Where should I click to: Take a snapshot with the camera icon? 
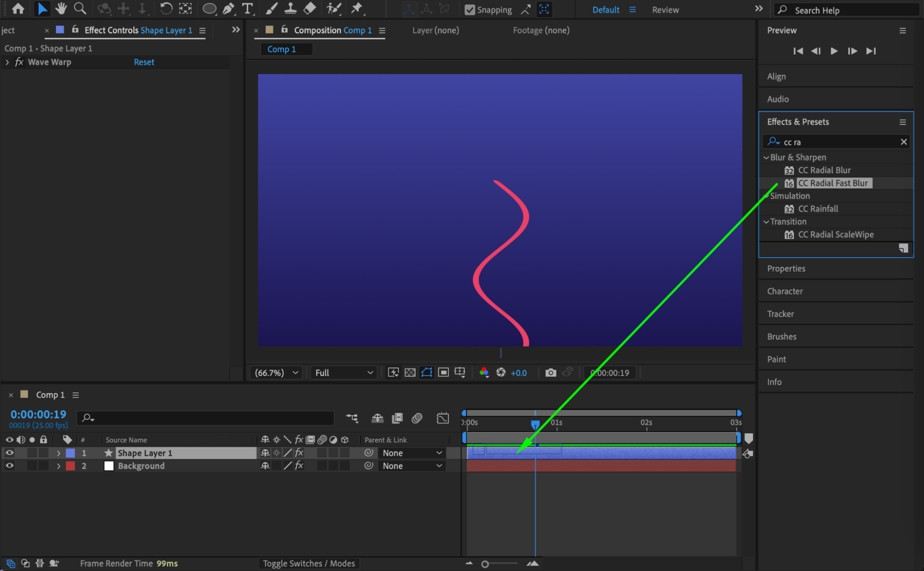pos(551,372)
